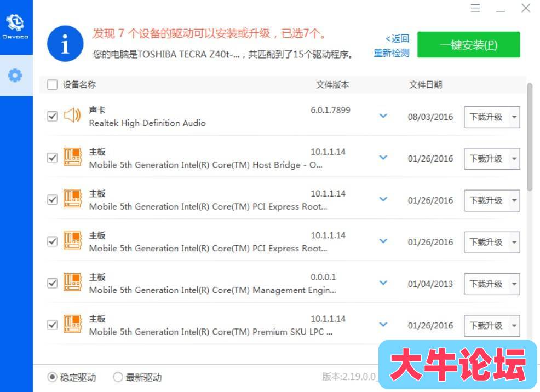
Task: Click the red 发现 7 个设备 headline
Action: pos(209,33)
